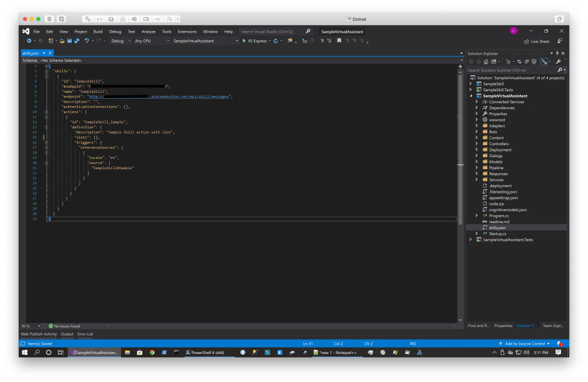Toggle Solution Explorer auto-hide pin
The image size is (588, 382).
pyautogui.click(x=557, y=53)
